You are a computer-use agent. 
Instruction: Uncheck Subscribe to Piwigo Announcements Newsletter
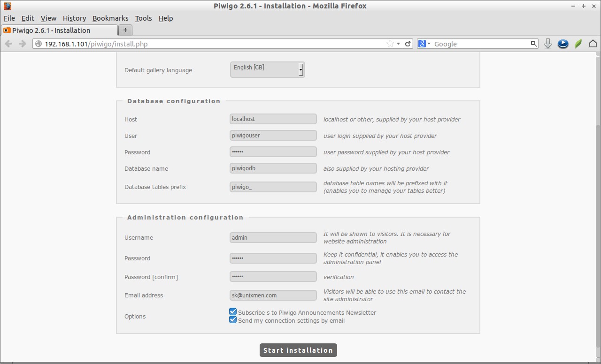(x=233, y=311)
